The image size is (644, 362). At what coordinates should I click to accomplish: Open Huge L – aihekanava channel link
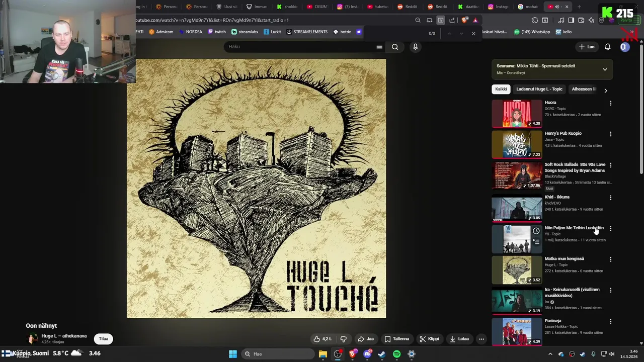(64, 336)
